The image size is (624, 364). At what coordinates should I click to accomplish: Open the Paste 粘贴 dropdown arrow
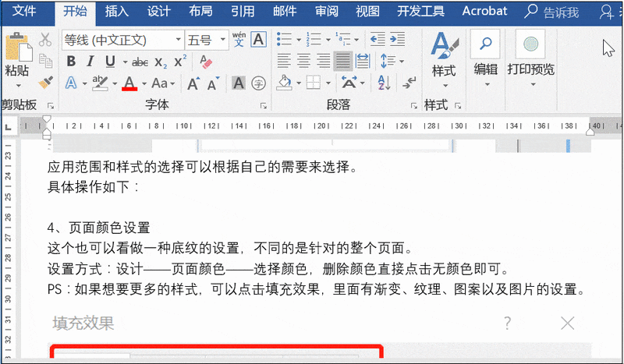18,86
